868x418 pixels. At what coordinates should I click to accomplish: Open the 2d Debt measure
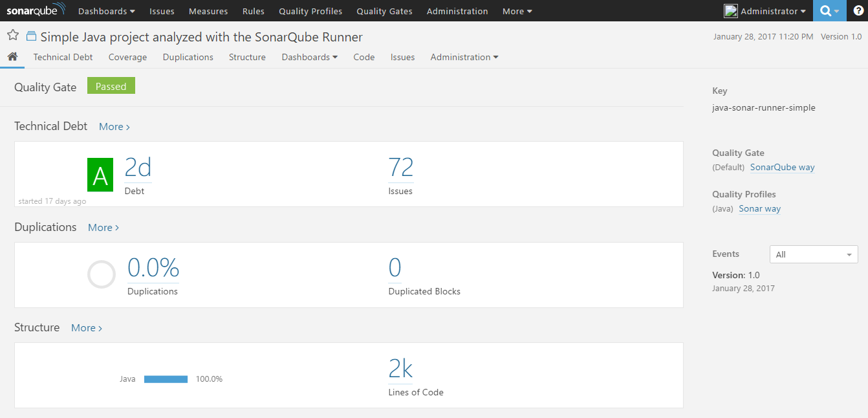click(x=138, y=168)
